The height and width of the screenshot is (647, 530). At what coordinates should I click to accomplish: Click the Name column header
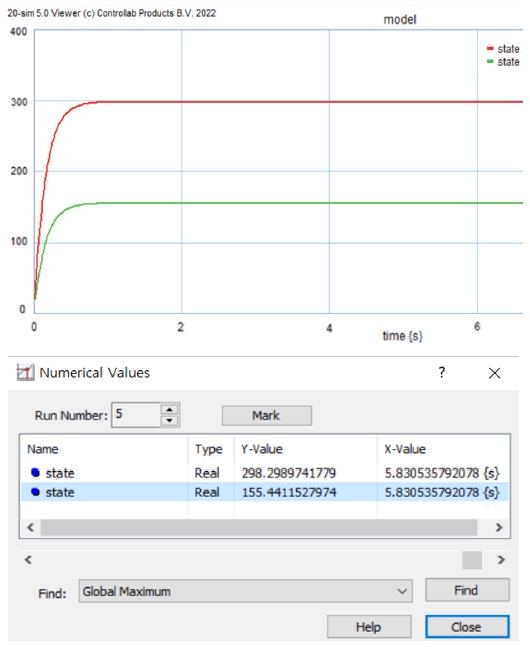[43, 449]
